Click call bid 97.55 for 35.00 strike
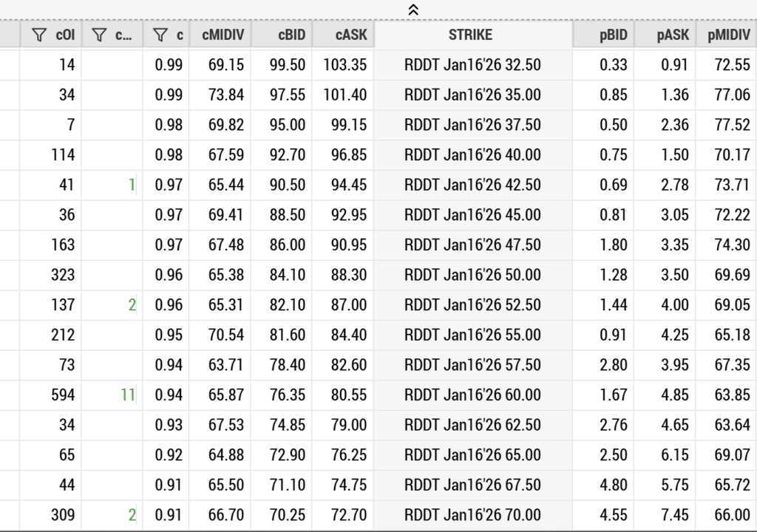Viewport: 757px width, 532px height. click(288, 95)
